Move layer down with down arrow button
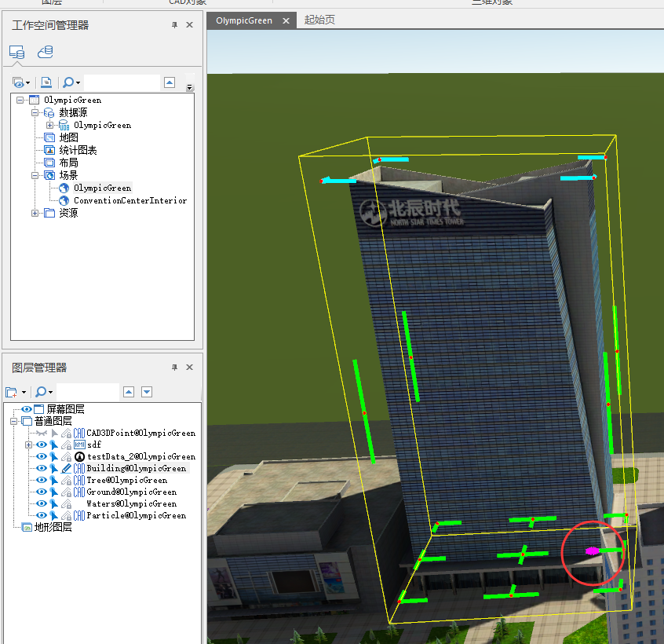This screenshot has height=644, width=664. point(147,392)
